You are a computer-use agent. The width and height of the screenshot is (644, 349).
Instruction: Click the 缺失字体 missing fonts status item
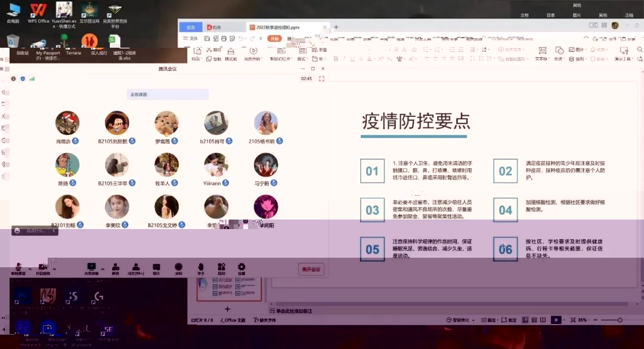(265, 320)
